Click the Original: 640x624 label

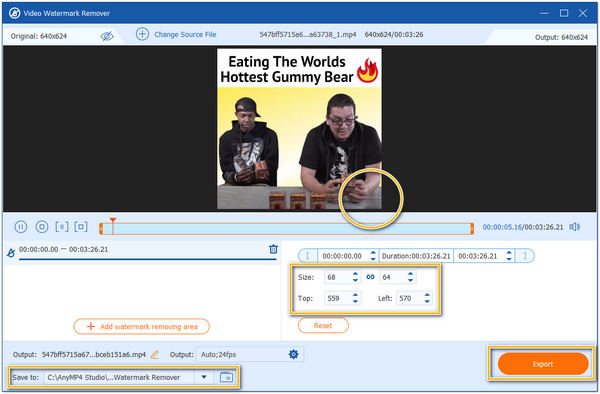(x=39, y=36)
